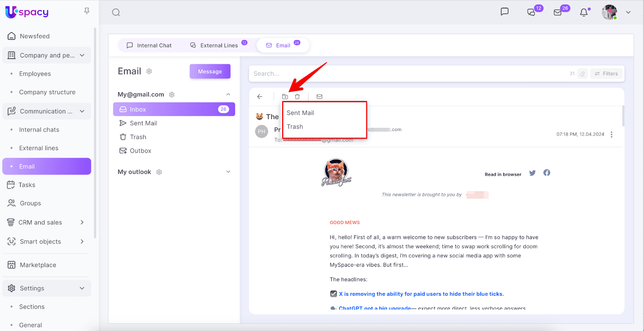Delete the email with the trash icon
The image size is (644, 331).
point(297,97)
